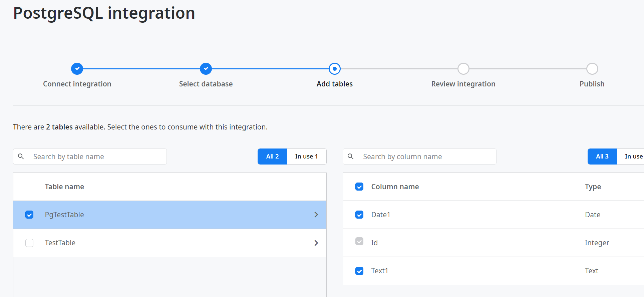Screen dimensions: 644x297
Task: Click the Review integration step circle
Action: click(463, 69)
